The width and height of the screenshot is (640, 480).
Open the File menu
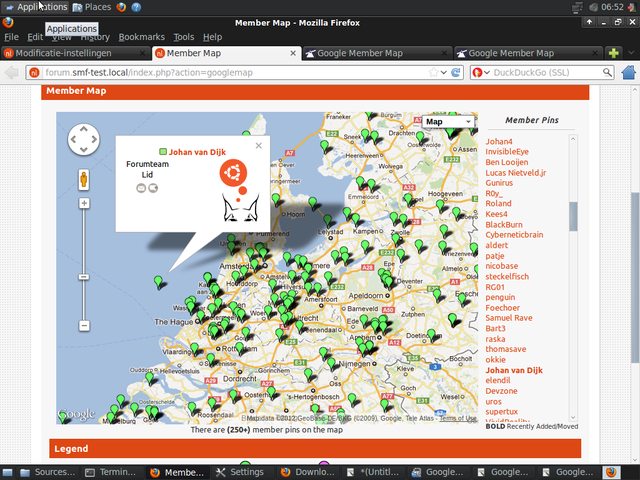pos(11,37)
